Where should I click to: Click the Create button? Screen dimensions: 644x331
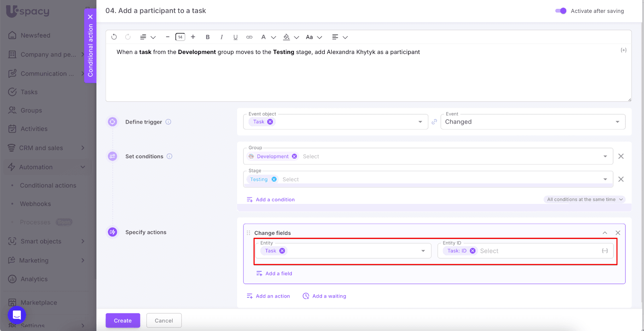point(123,321)
